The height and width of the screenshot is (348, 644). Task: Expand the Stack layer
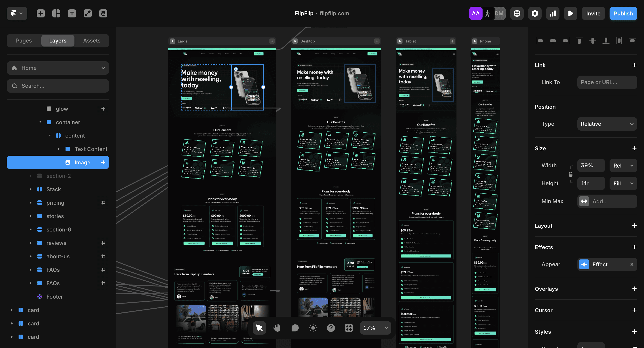point(31,189)
